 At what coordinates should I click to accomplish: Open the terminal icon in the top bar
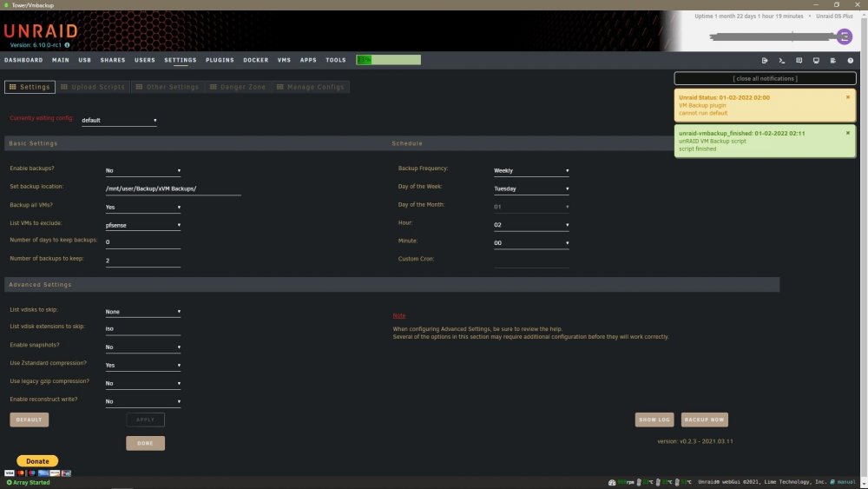point(782,60)
